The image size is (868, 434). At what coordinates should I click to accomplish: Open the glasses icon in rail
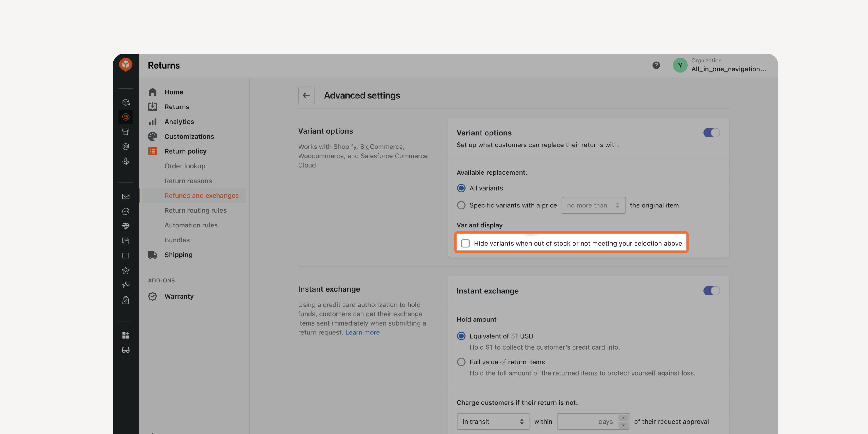(126, 350)
